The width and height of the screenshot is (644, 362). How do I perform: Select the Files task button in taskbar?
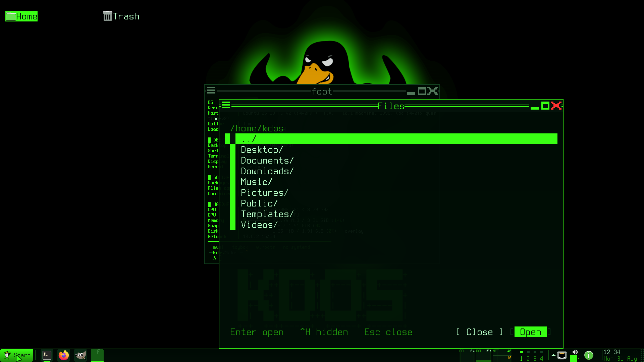click(x=97, y=355)
